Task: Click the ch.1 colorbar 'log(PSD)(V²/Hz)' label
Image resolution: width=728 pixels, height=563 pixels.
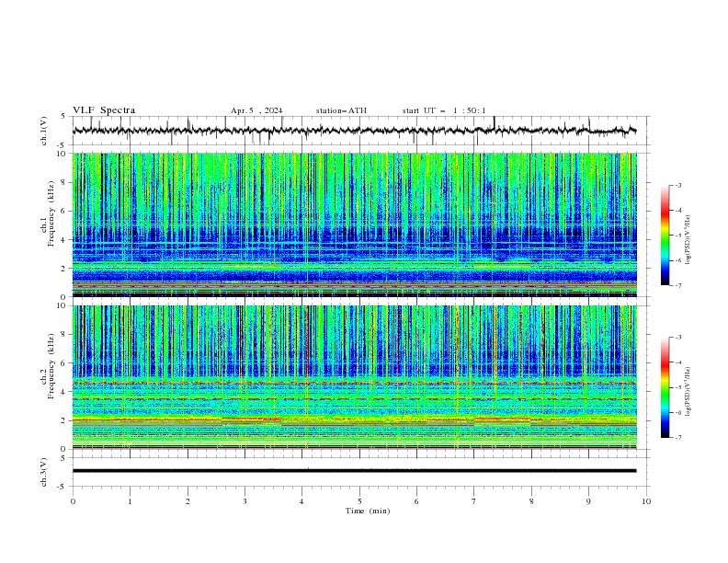Action: [x=688, y=240]
